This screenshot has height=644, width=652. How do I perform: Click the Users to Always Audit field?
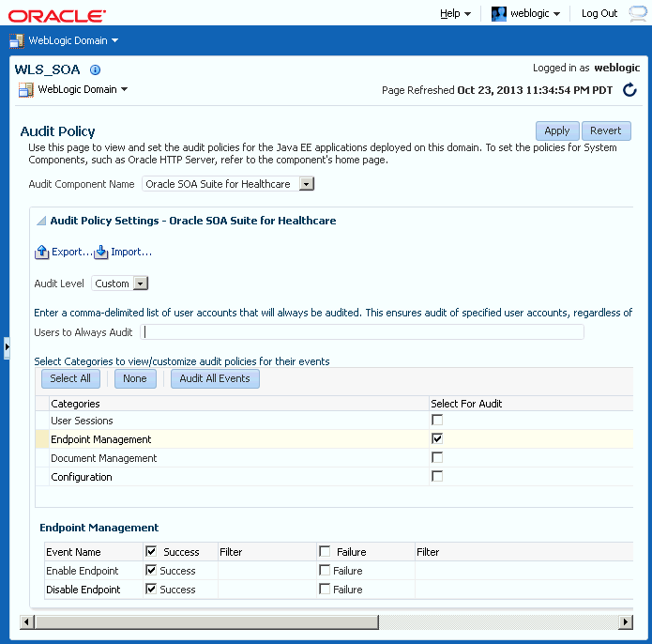[362, 332]
